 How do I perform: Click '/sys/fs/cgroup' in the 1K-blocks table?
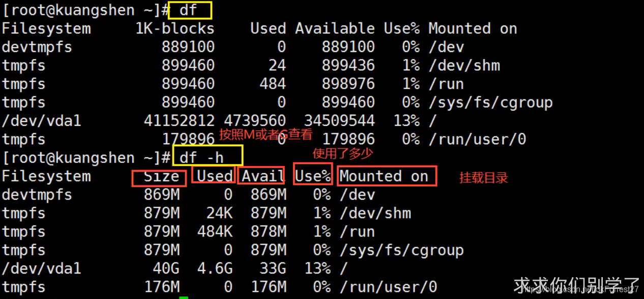pyautogui.click(x=490, y=102)
